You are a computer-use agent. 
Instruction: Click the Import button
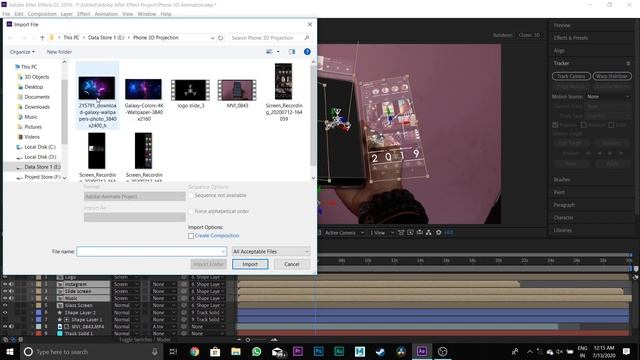pyautogui.click(x=250, y=264)
